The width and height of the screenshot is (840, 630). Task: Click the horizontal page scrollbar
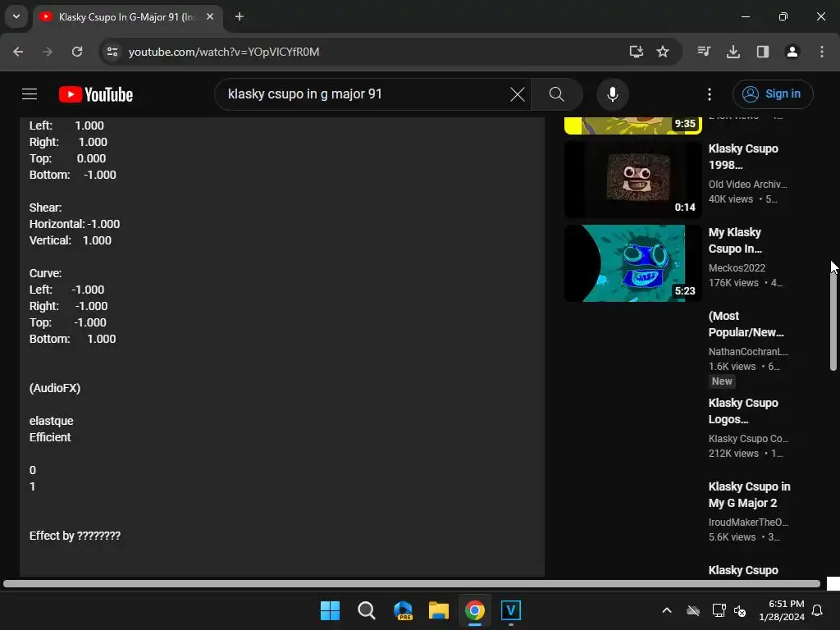pos(412,583)
